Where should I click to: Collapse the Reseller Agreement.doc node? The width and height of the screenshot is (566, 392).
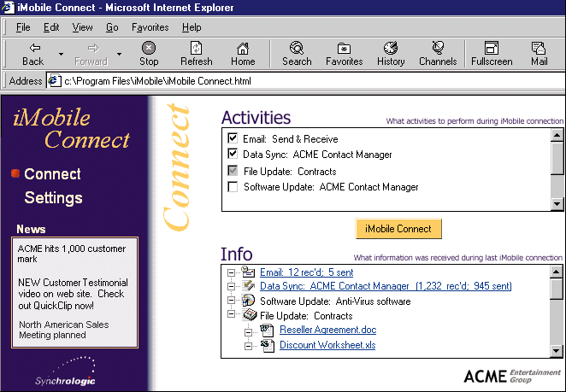tap(248, 332)
